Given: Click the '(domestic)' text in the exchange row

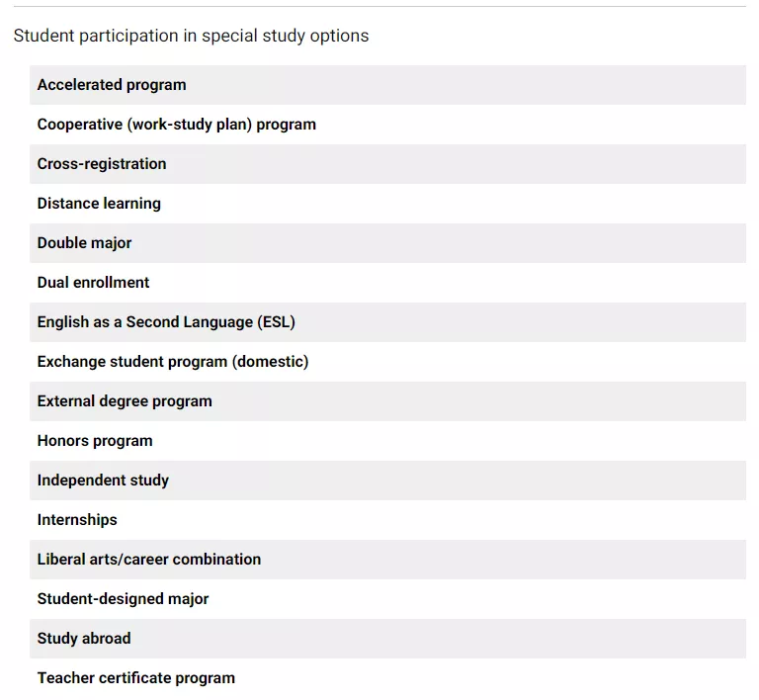Looking at the screenshot, I should [x=271, y=362].
